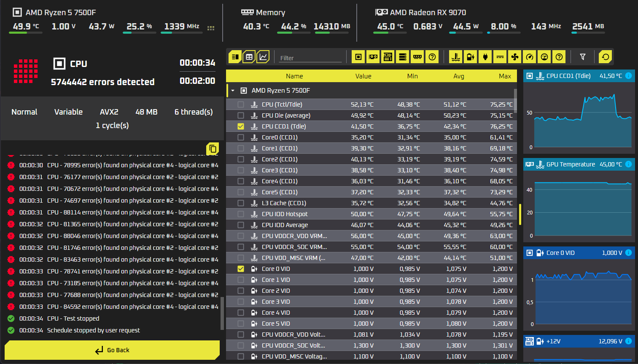Toggle the GPU hardware filter icon
638x364 pixels.
point(373,57)
